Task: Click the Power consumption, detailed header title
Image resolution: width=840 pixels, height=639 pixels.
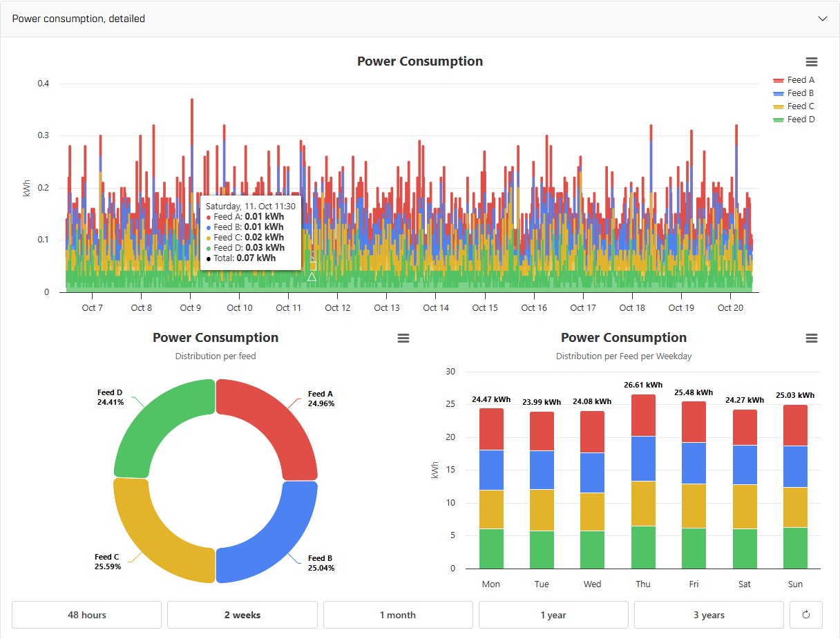Action: click(x=79, y=19)
